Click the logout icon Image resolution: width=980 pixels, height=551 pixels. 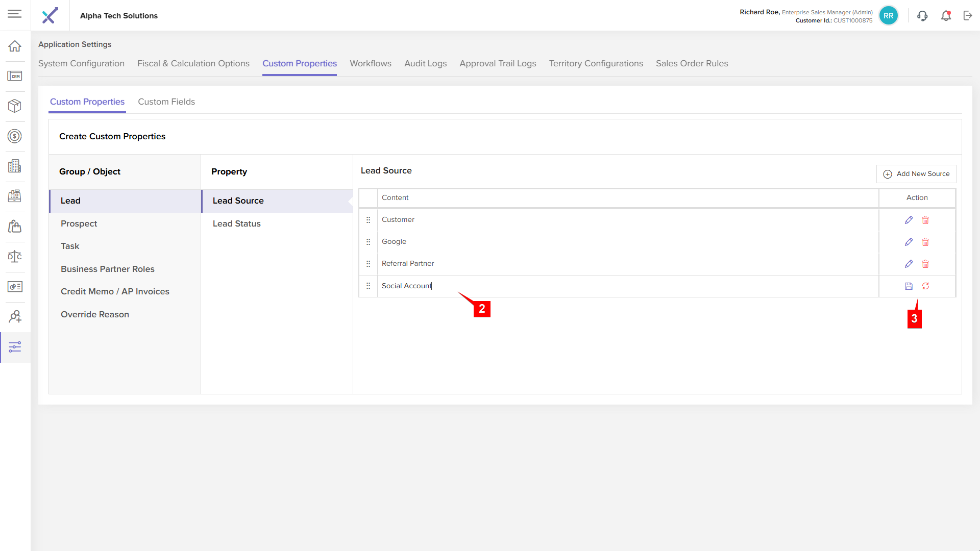click(x=968, y=16)
